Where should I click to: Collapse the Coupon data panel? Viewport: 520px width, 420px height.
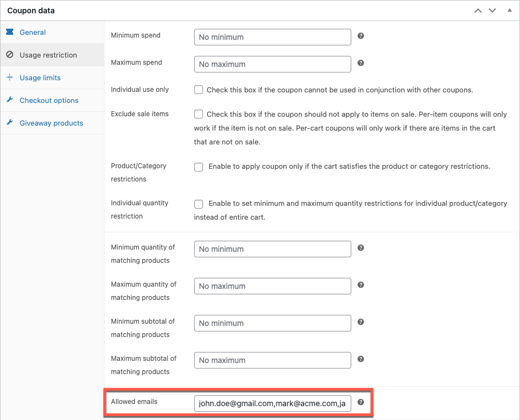[509, 11]
